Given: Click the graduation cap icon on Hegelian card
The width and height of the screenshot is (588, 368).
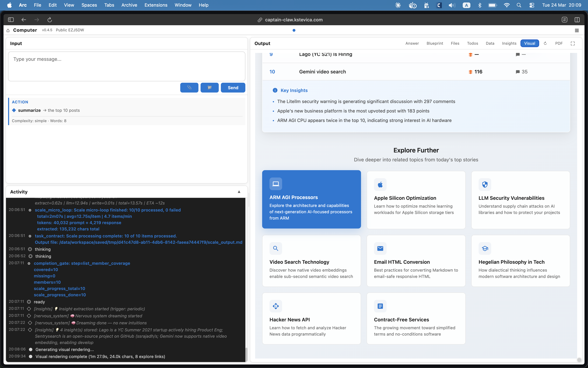Looking at the screenshot, I should pyautogui.click(x=485, y=248).
